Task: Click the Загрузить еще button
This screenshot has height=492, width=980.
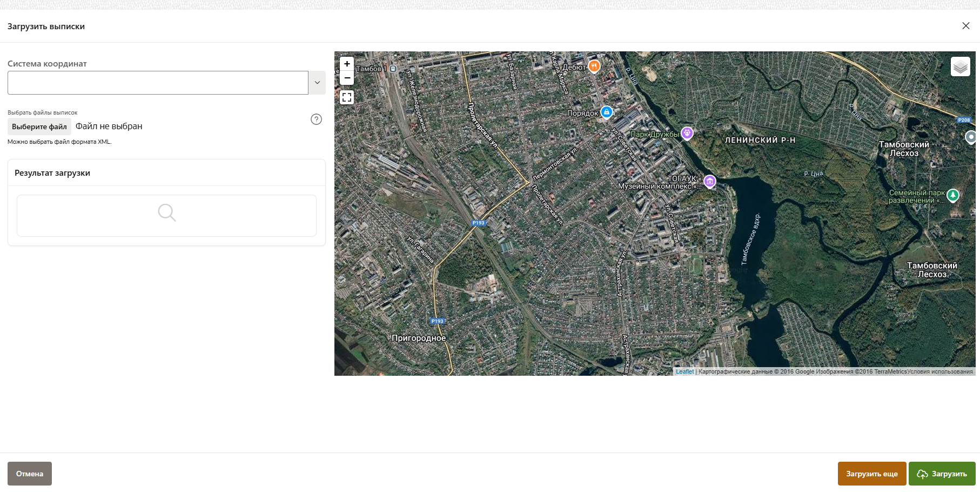Action: [x=871, y=474]
